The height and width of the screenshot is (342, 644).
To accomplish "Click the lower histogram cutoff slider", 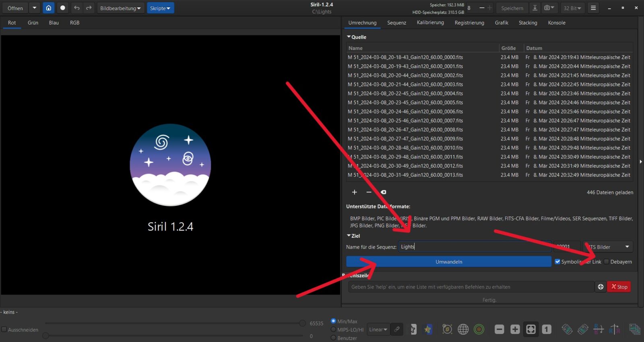I will pos(46,335).
